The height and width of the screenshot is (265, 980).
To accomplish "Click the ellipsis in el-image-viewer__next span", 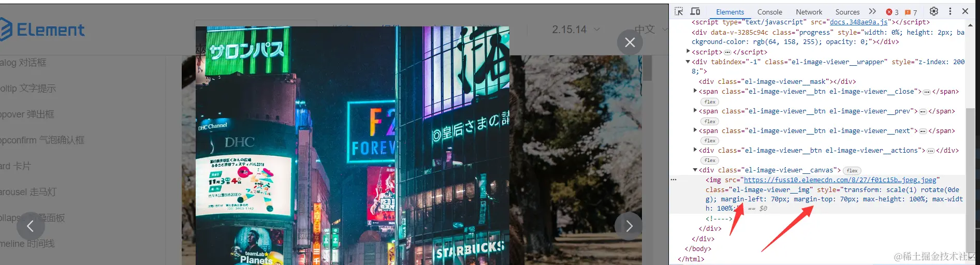I will click(923, 131).
